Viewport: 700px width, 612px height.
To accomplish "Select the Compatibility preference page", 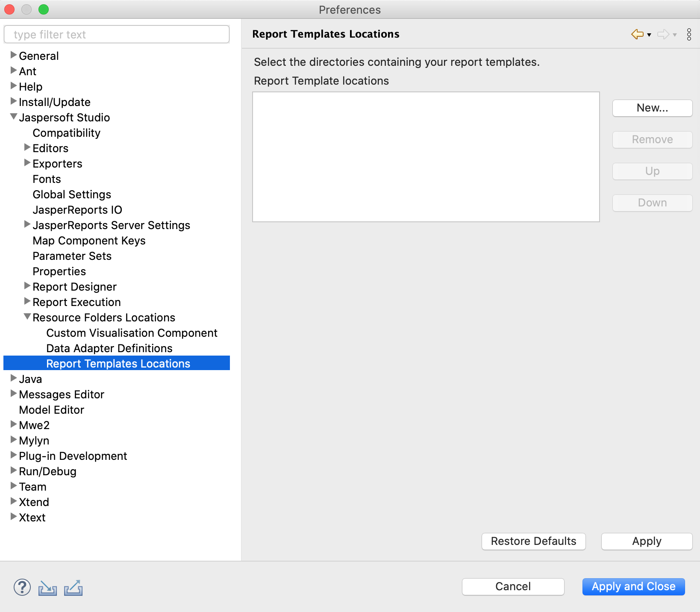I will coord(66,133).
